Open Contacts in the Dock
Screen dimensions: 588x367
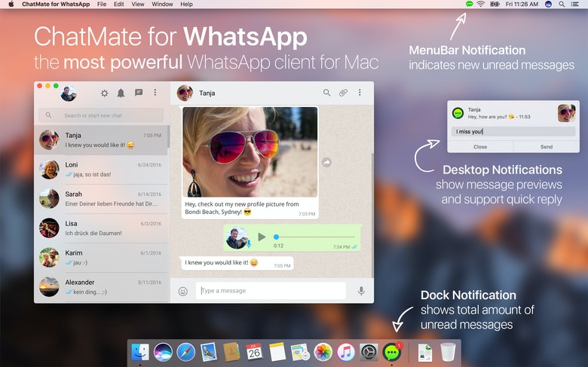pos(231,353)
